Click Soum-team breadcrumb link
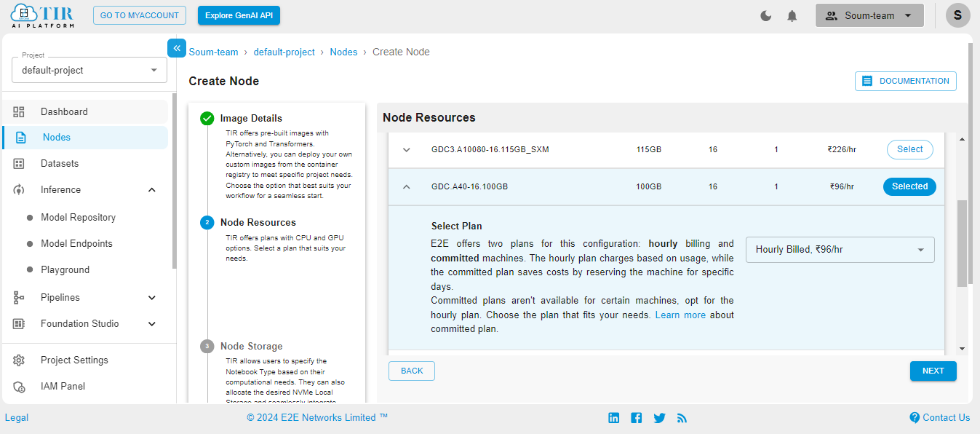The height and width of the screenshot is (434, 980). [x=214, y=52]
